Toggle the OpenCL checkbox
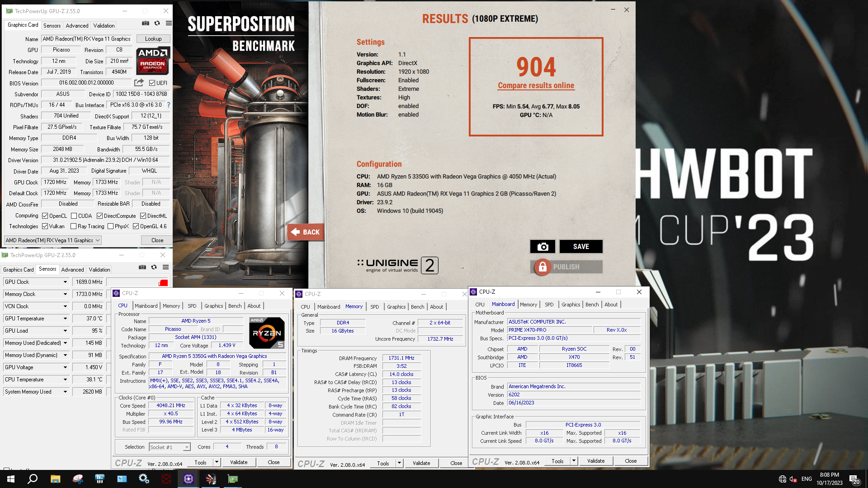This screenshot has height=488, width=868. coord(45,216)
